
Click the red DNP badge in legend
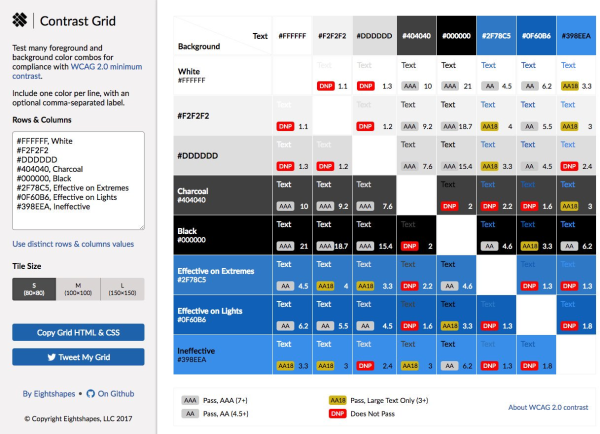pyautogui.click(x=338, y=414)
